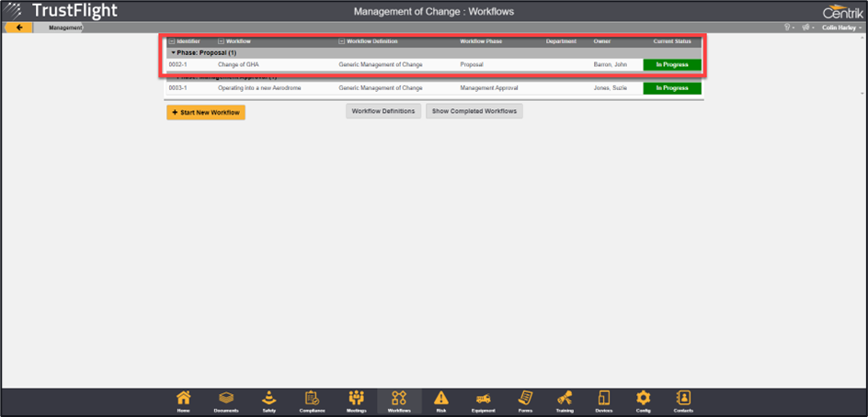Open Workflow Definitions
The height and width of the screenshot is (417, 868).
[383, 111]
